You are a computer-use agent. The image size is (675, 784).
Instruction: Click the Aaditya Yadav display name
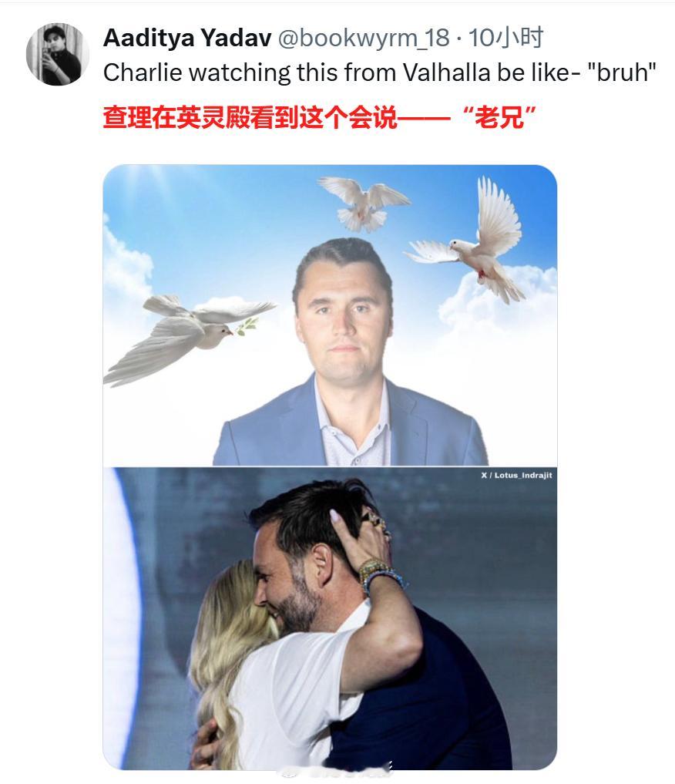point(187,38)
